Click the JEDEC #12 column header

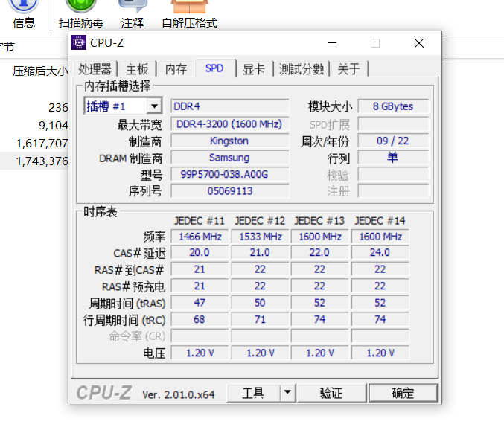point(260,221)
